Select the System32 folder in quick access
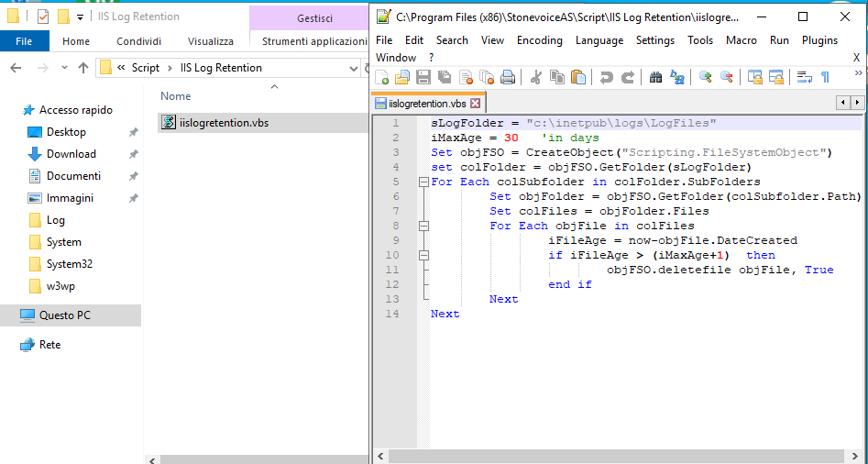The height and width of the screenshot is (464, 868). [70, 264]
